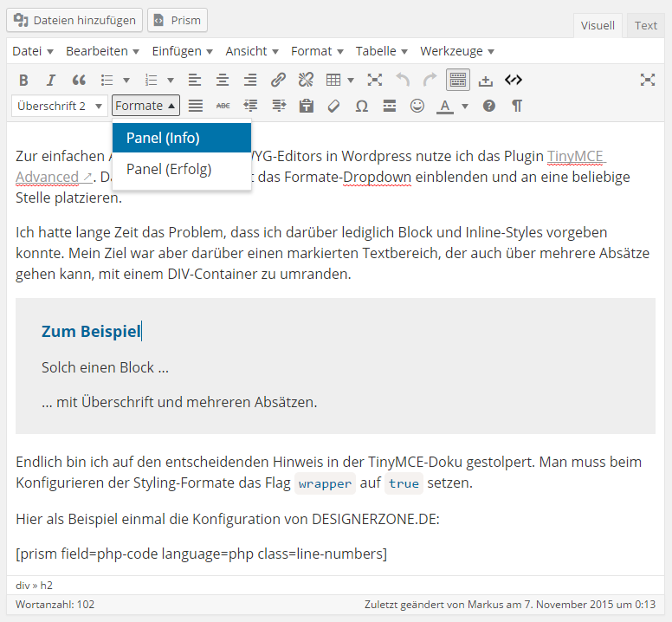672x622 pixels.
Task: Click Dateien hinzufügen button
Action: point(74,20)
